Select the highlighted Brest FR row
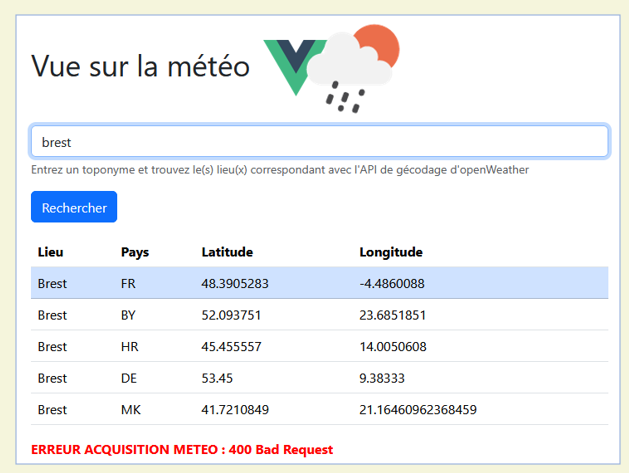 pos(319,283)
